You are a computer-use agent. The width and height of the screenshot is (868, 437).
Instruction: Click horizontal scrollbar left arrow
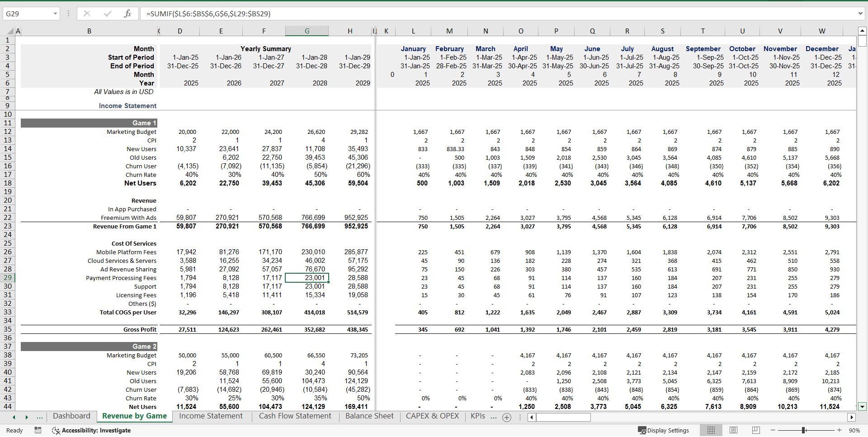coord(532,417)
